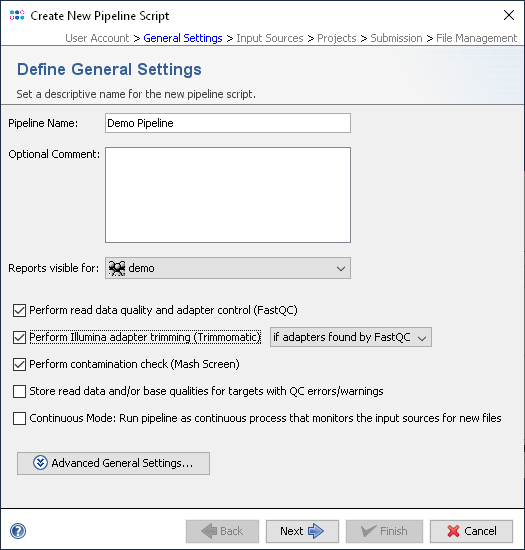
Task: Toggle the Trimmomatic adapter trimming checkbox
Action: pyautogui.click(x=19, y=337)
